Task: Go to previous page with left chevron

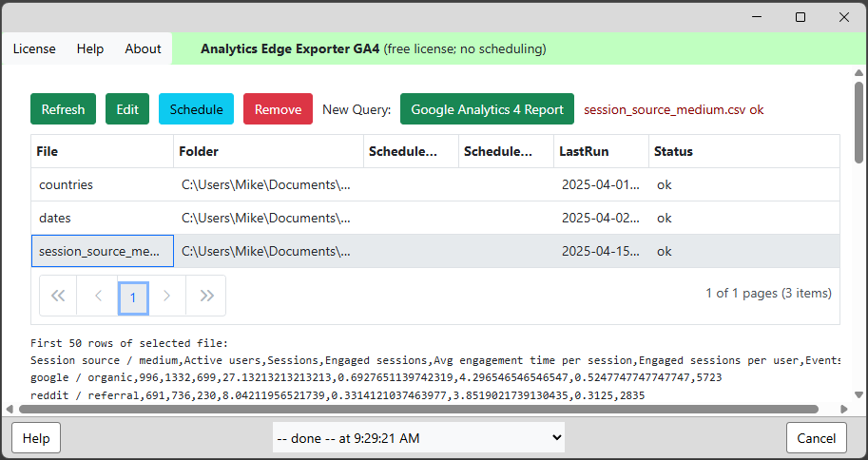Action: [x=98, y=296]
